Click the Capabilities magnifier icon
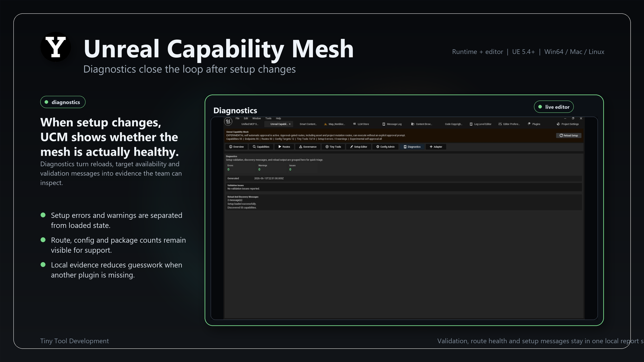This screenshot has width=644, height=362. (x=254, y=147)
